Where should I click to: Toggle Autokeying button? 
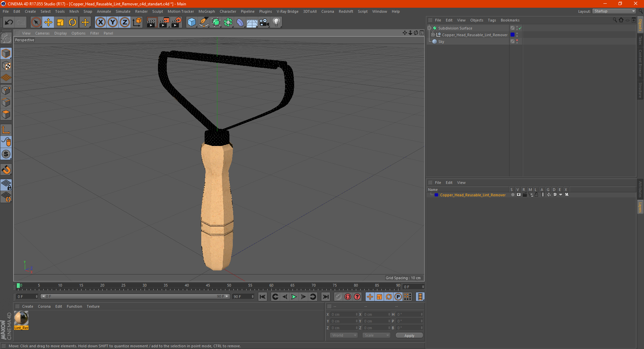point(348,297)
